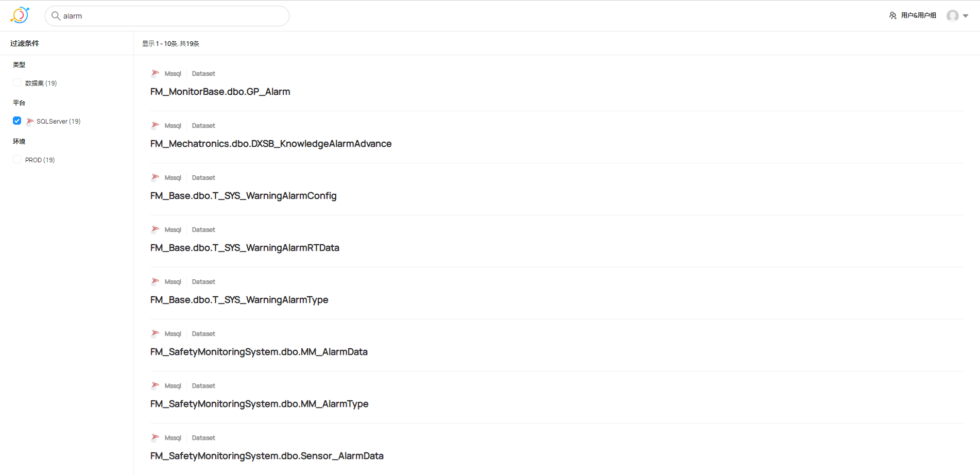Click Mssql icon above DXSB_KnowledgeAlarmAdvance result
980x475 pixels.
pos(155,126)
